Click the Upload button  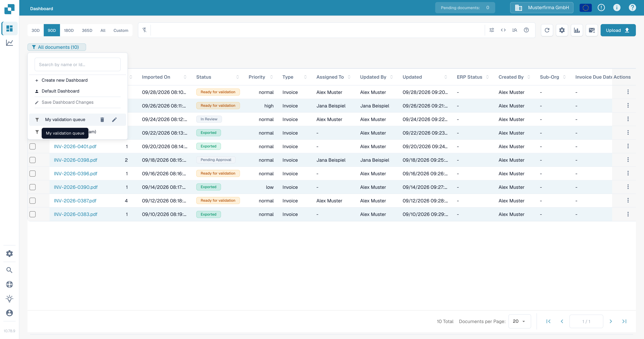(x=618, y=30)
